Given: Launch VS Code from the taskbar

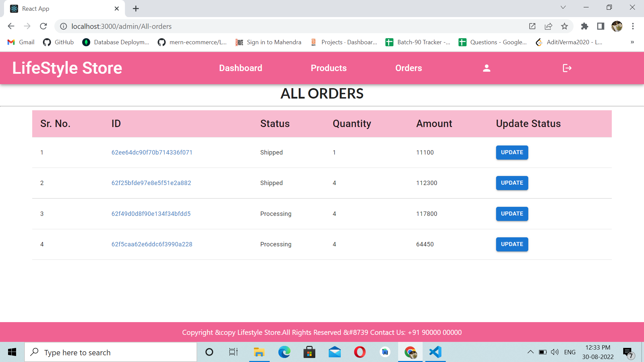Looking at the screenshot, I should [435, 352].
